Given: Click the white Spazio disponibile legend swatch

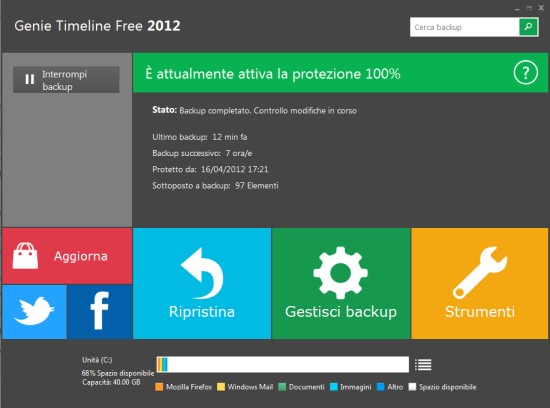Looking at the screenshot, I should [412, 387].
